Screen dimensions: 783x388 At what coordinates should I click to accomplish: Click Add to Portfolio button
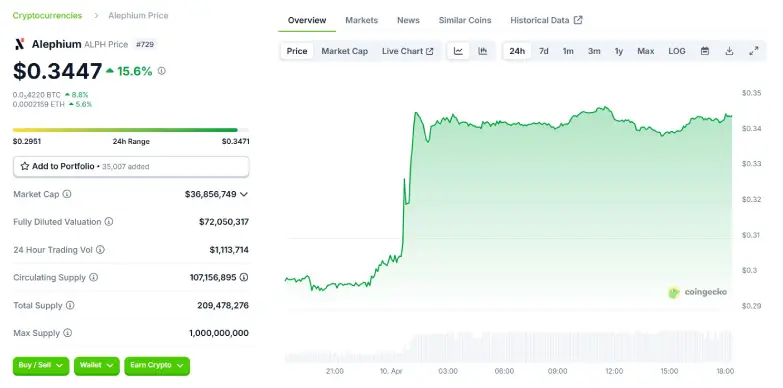131,166
